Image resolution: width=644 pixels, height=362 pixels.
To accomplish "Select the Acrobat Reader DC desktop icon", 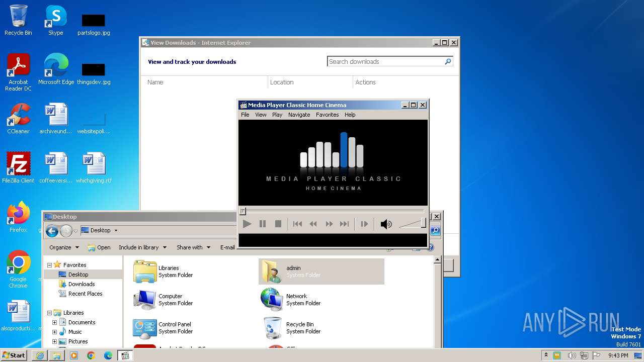I will tap(18, 72).
